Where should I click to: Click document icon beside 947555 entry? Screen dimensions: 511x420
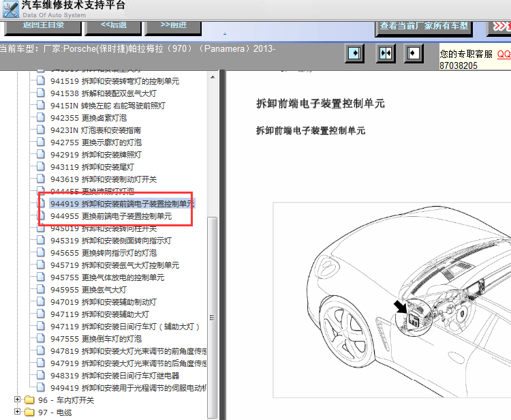[x=41, y=338]
